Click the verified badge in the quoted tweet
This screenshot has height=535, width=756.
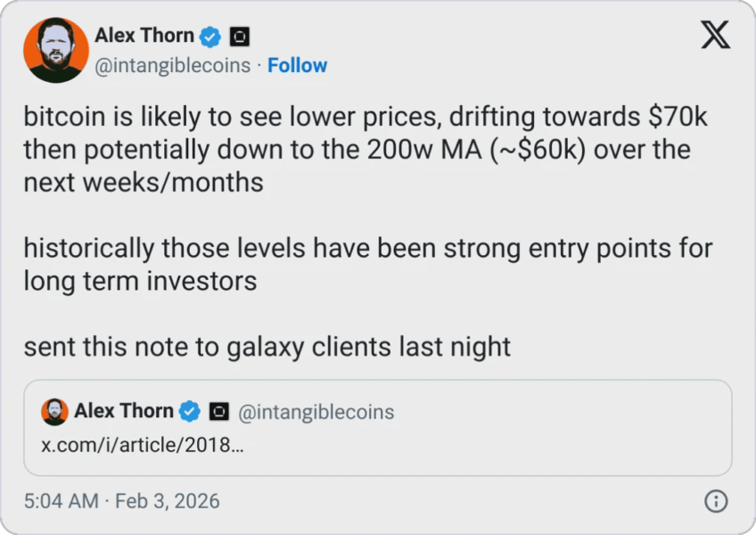pos(190,412)
